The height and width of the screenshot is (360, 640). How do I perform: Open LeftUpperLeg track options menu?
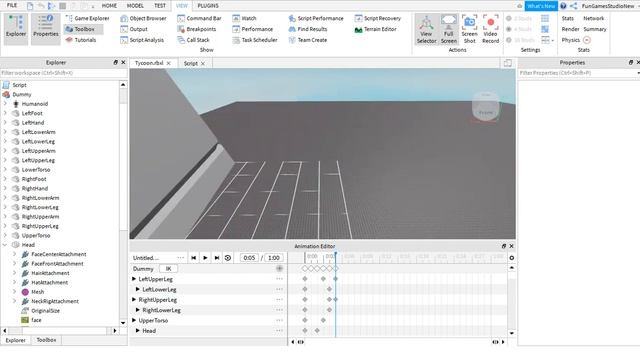(279, 279)
